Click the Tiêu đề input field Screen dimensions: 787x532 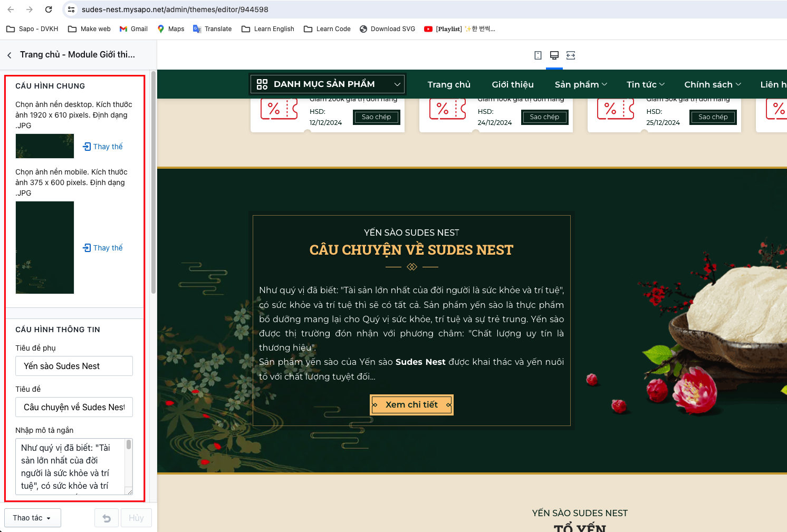(x=74, y=407)
